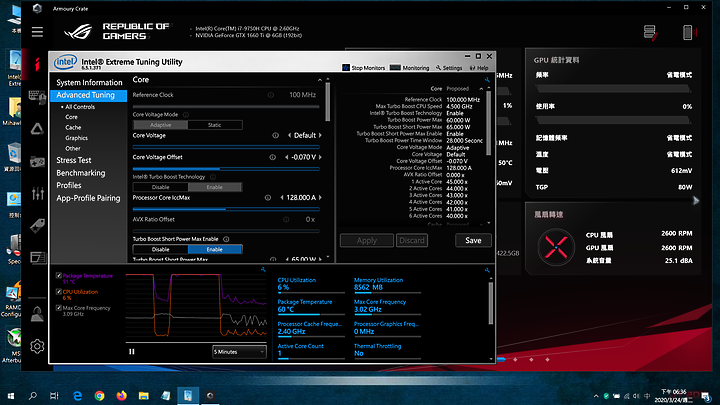Open App-Profile Pairing section
720x405 pixels.
point(88,198)
